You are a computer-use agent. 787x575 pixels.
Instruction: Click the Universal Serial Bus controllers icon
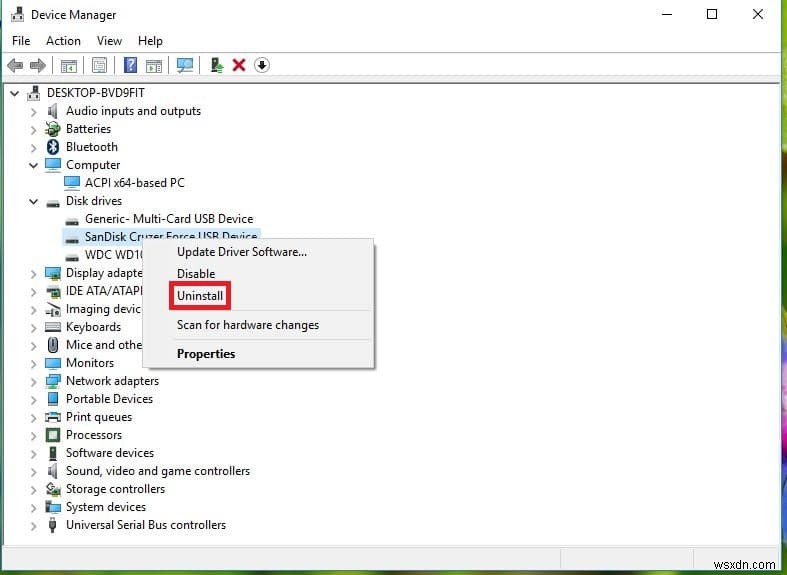[x=52, y=525]
